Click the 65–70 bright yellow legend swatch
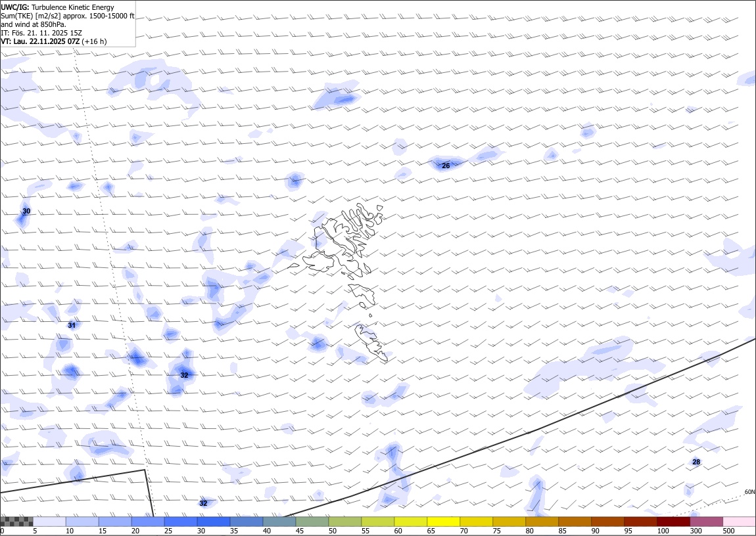Image resolution: width=756 pixels, height=536 pixels. (x=443, y=522)
